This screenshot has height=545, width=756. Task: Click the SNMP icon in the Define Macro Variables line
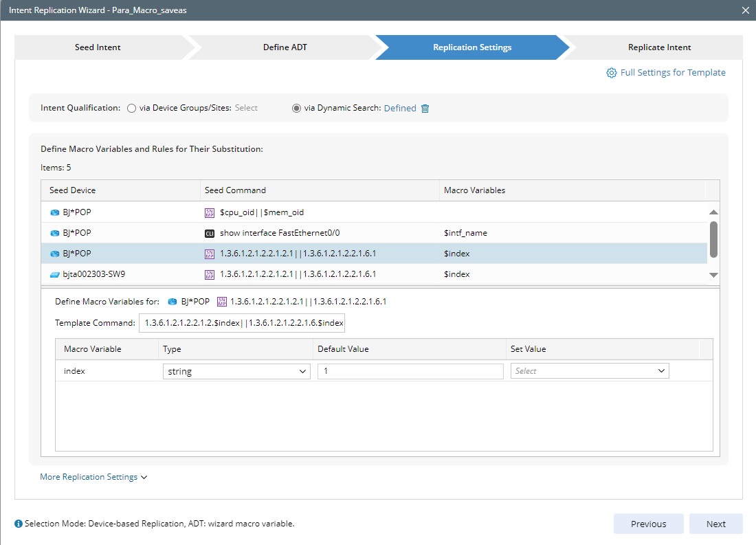tap(222, 302)
